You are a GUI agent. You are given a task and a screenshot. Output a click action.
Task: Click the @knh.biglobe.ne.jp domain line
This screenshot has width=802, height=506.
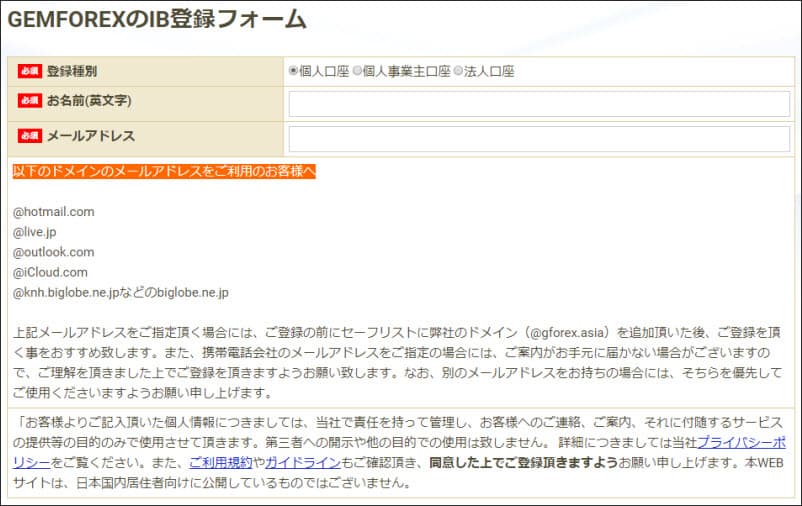point(121,293)
